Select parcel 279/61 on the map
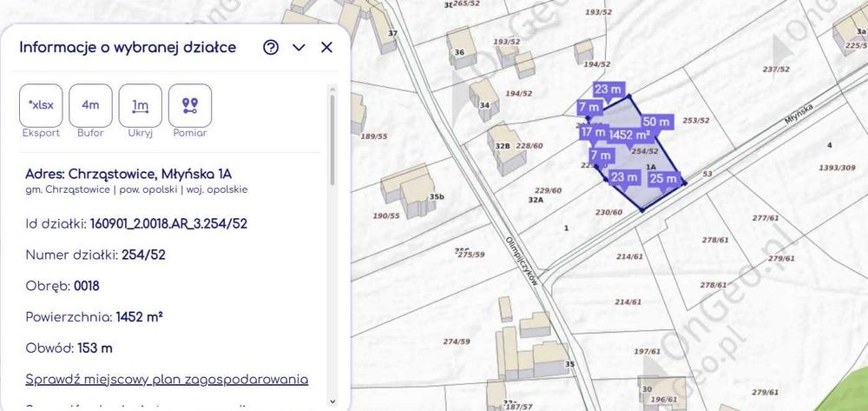 coord(782,258)
